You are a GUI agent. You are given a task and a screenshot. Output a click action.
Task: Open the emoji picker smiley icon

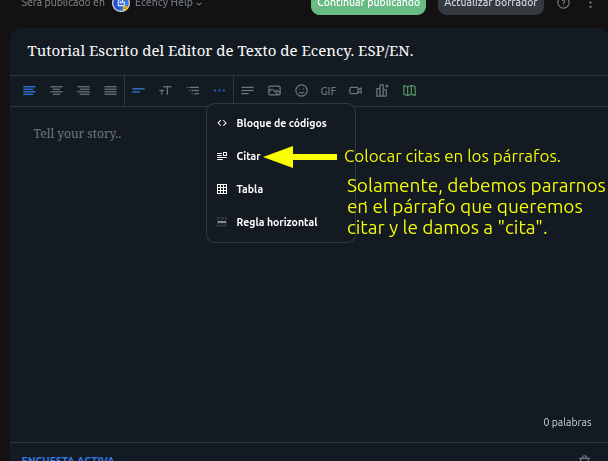click(x=301, y=91)
